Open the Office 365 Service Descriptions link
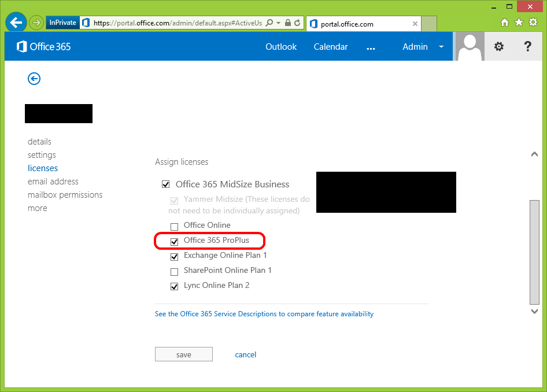This screenshot has width=547, height=392. click(264, 314)
